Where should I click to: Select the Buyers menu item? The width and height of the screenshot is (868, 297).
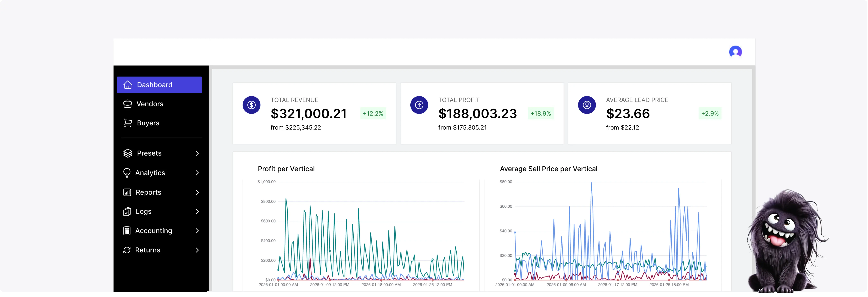tap(148, 123)
